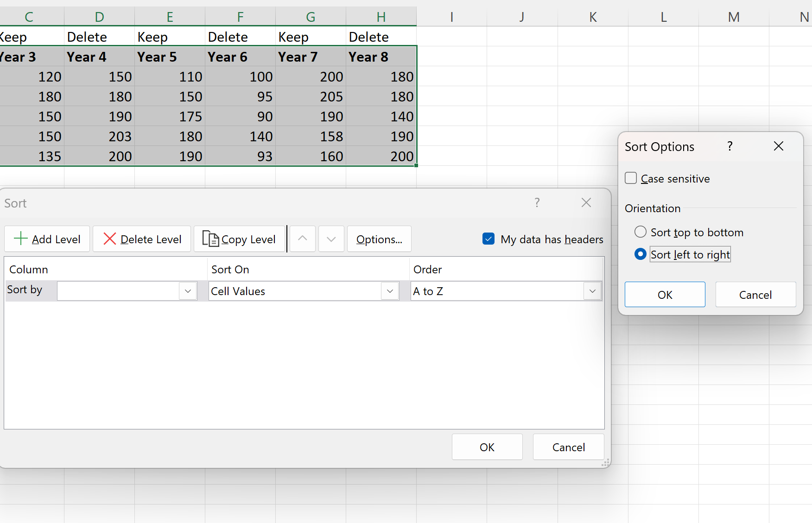Open the Order dropdown showing A to Z
Screen dimensions: 812x523
[592, 291]
